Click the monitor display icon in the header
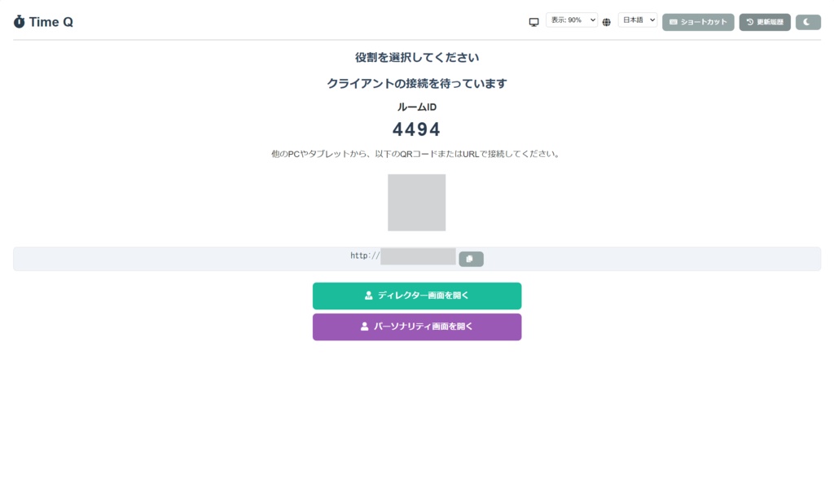 pyautogui.click(x=534, y=21)
